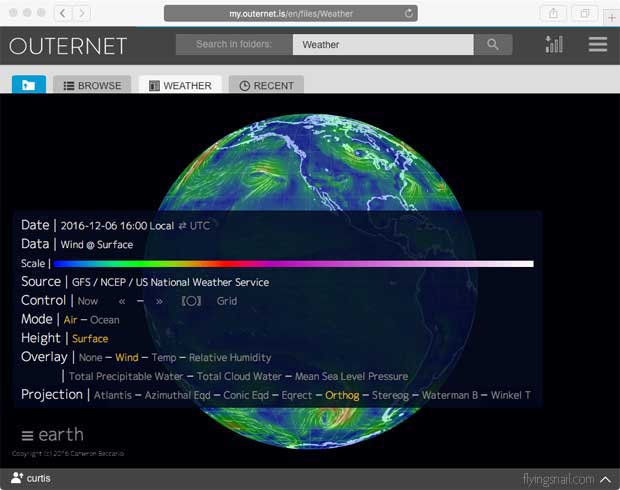Click the my.outernet.is address bar
The width and height of the screenshot is (620, 490).
click(x=291, y=13)
